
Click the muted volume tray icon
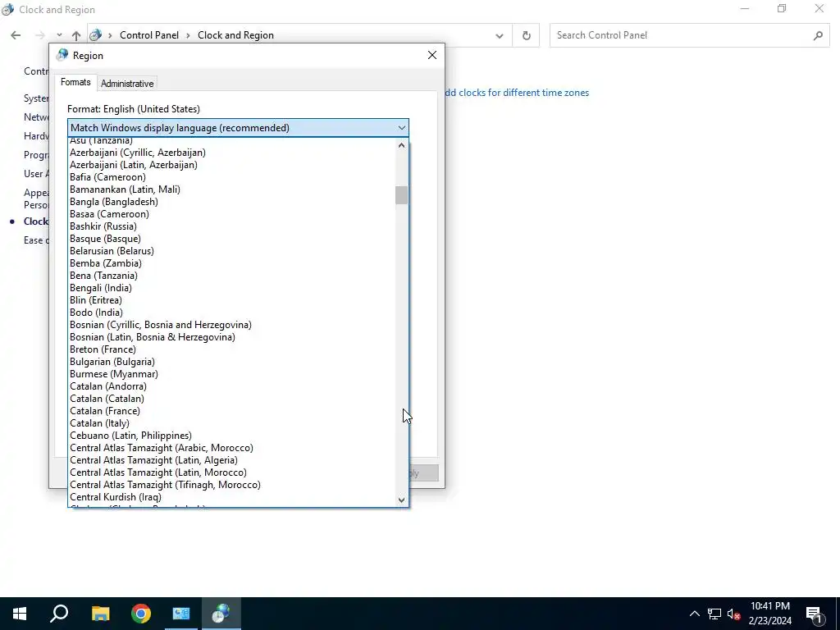[x=734, y=614]
